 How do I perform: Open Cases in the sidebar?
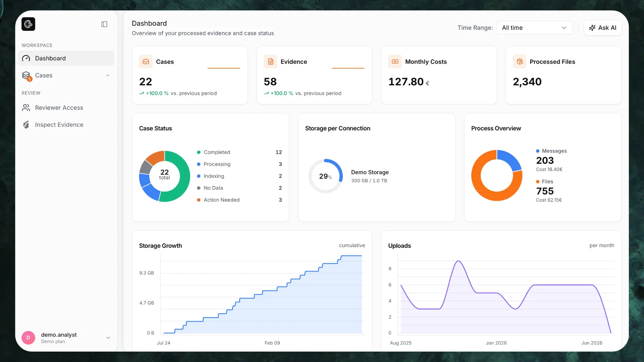pos(66,75)
